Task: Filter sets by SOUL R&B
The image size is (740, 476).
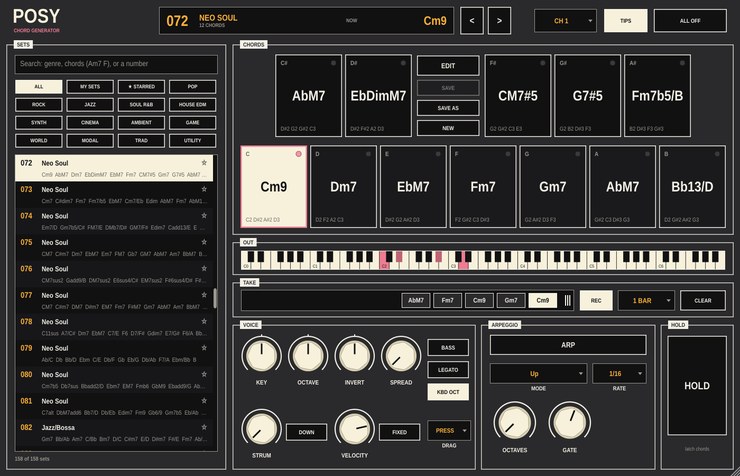Action: (142, 105)
